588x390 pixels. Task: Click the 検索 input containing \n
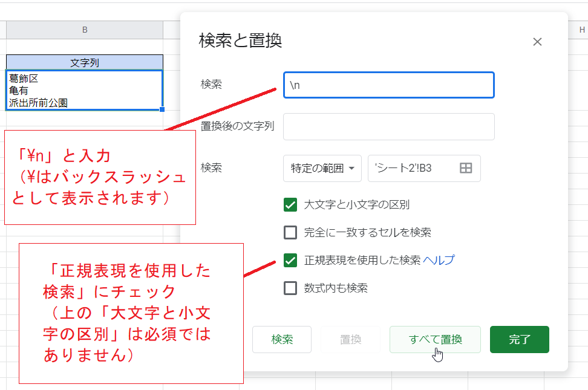pyautogui.click(x=389, y=85)
